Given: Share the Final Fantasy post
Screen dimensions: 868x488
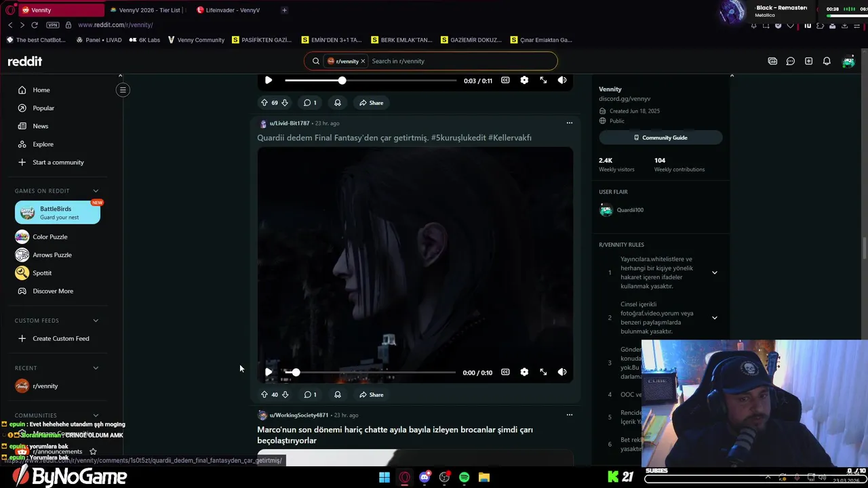Looking at the screenshot, I should click(x=372, y=394).
